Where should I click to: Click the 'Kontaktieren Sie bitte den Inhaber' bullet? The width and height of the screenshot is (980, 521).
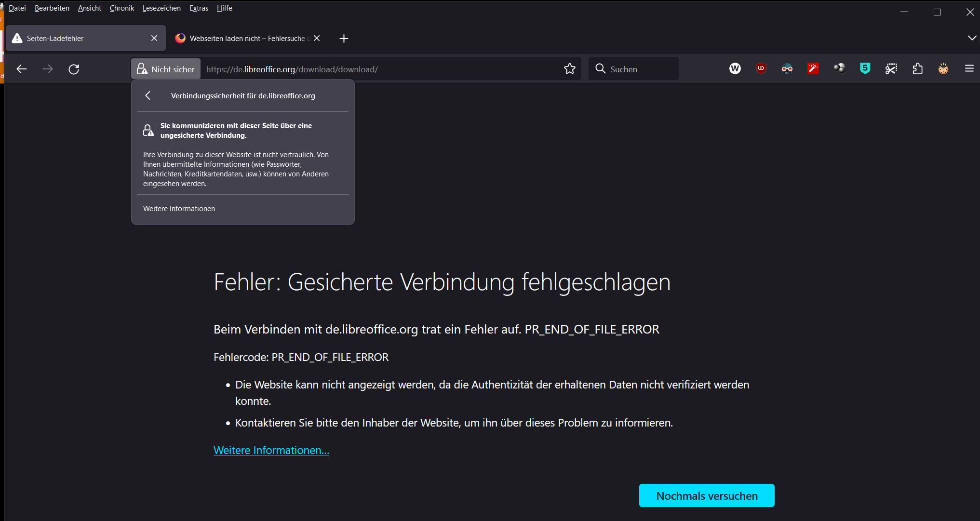pyautogui.click(x=454, y=423)
